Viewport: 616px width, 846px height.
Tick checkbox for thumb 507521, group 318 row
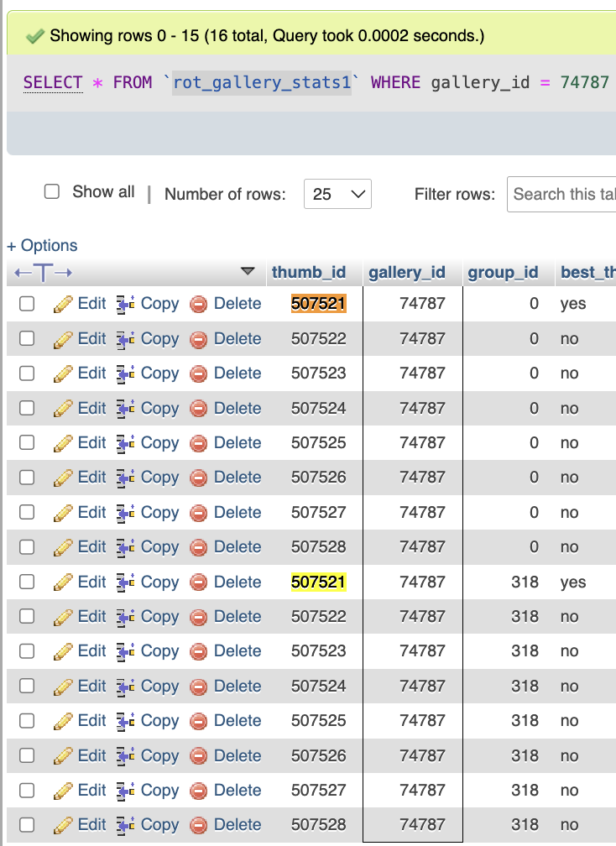click(x=27, y=582)
